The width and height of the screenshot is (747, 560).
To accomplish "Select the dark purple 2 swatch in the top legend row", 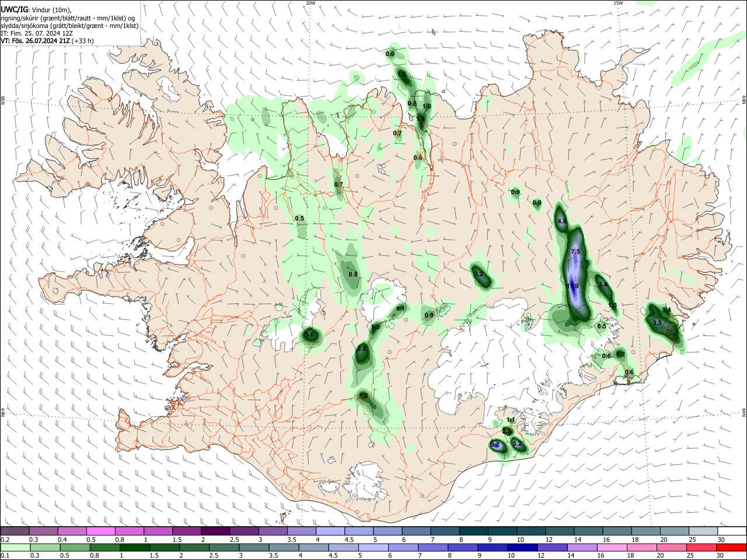I will (x=215, y=531).
